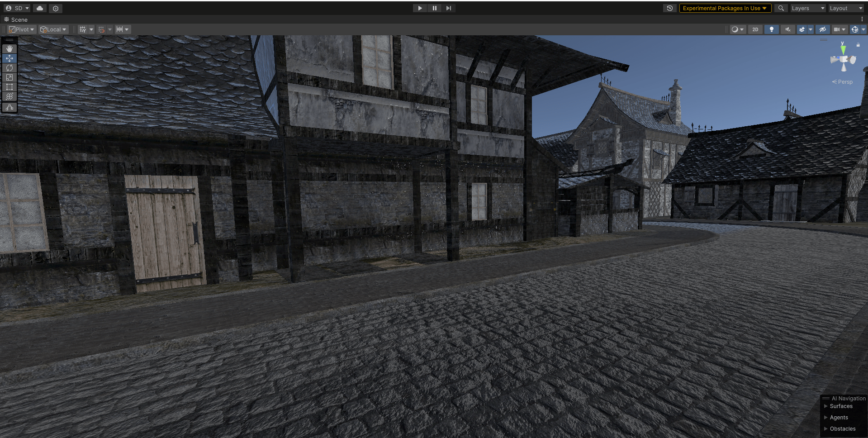Image resolution: width=868 pixels, height=438 pixels.
Task: Click the Tools overlay drag handle
Action: click(x=9, y=40)
